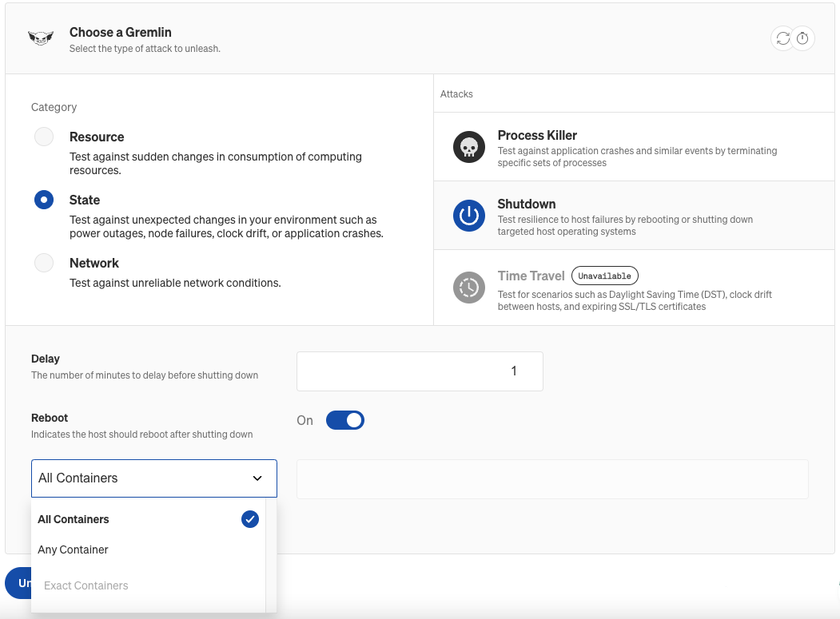
Task: Choose Any Container from the dropdown
Action: click(x=73, y=550)
